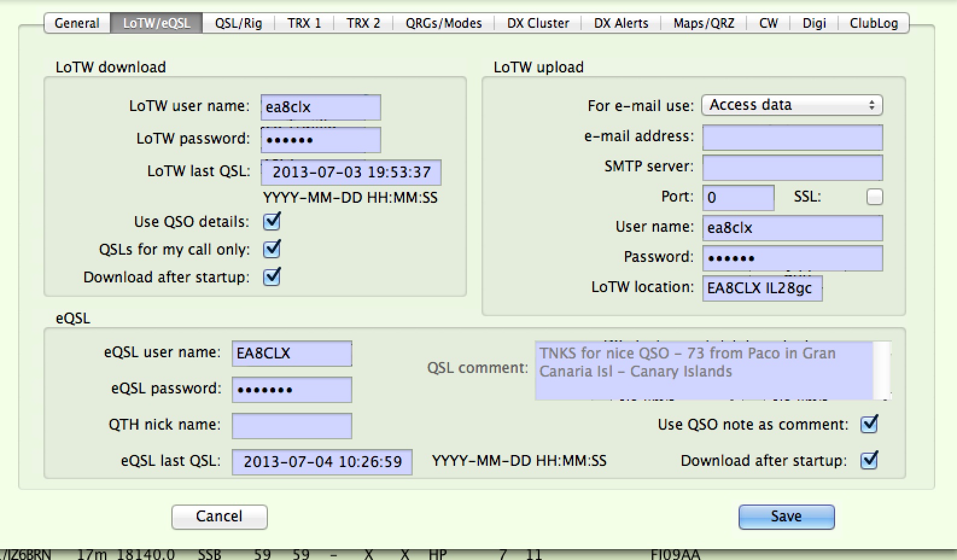Toggle Use QSO note as comment
957x560 pixels.
click(869, 424)
